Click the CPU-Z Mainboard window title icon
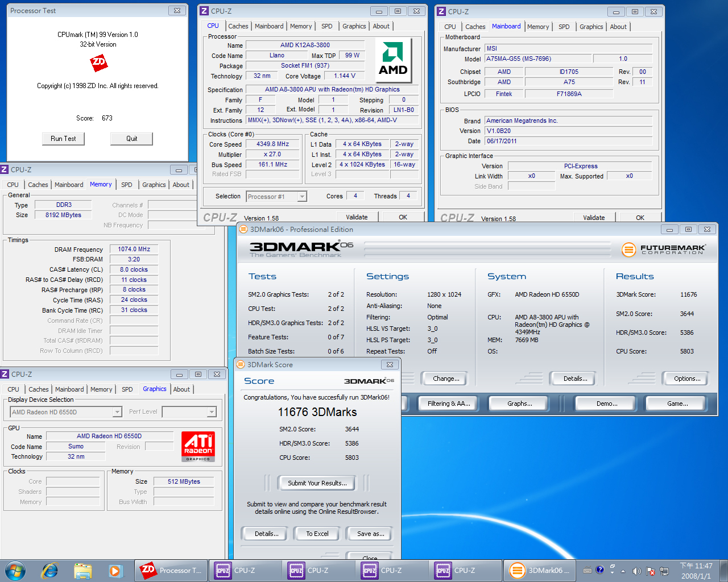Screen dimensions: 728x582 [x=441, y=11]
